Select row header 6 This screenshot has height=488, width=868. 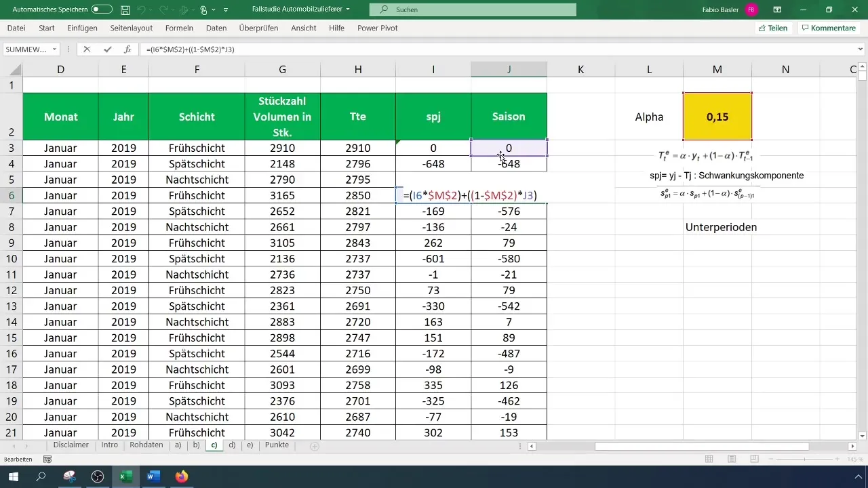coord(11,195)
